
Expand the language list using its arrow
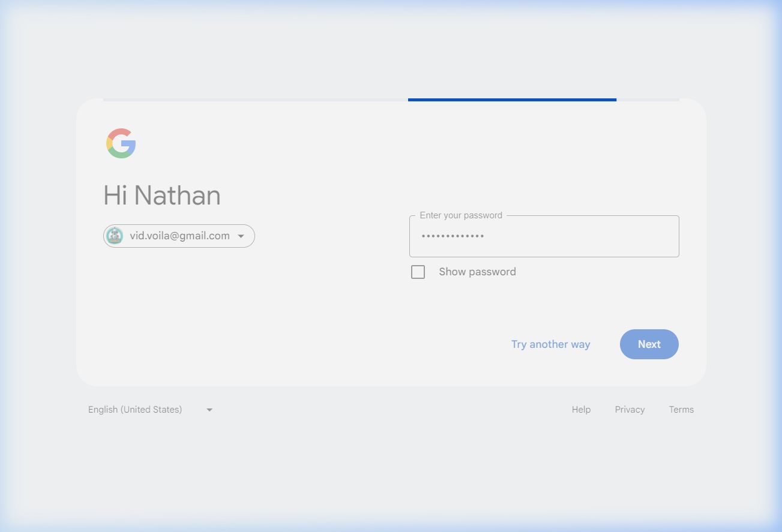(x=209, y=410)
